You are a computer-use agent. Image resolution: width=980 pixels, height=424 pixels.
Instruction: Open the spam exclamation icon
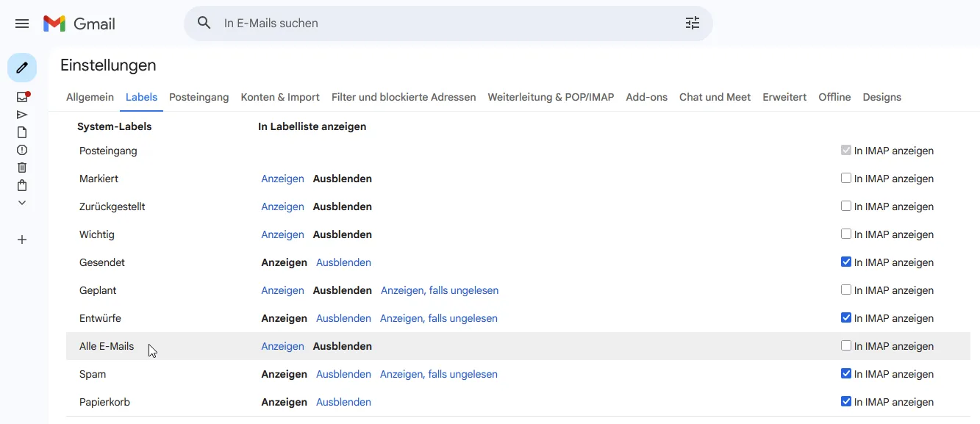pyautogui.click(x=22, y=150)
